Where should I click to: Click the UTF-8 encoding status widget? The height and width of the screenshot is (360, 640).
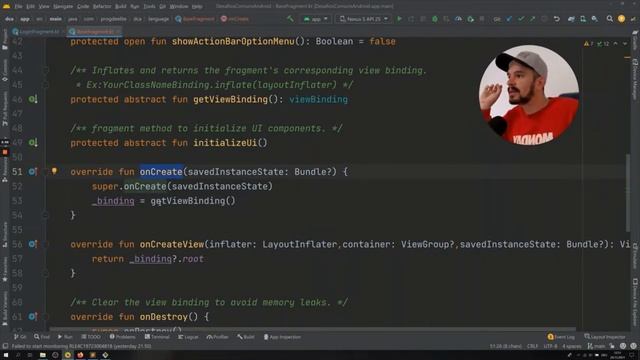[550, 346]
